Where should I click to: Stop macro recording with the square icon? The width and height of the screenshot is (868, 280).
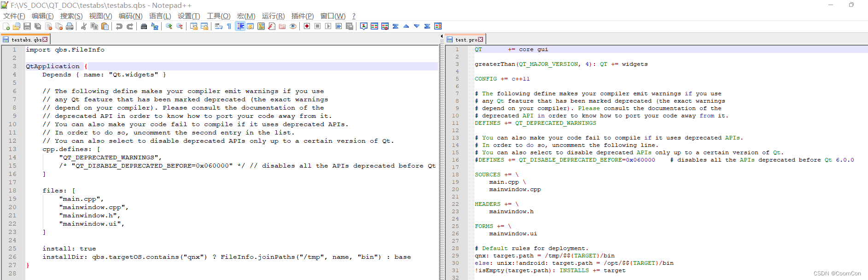(317, 26)
